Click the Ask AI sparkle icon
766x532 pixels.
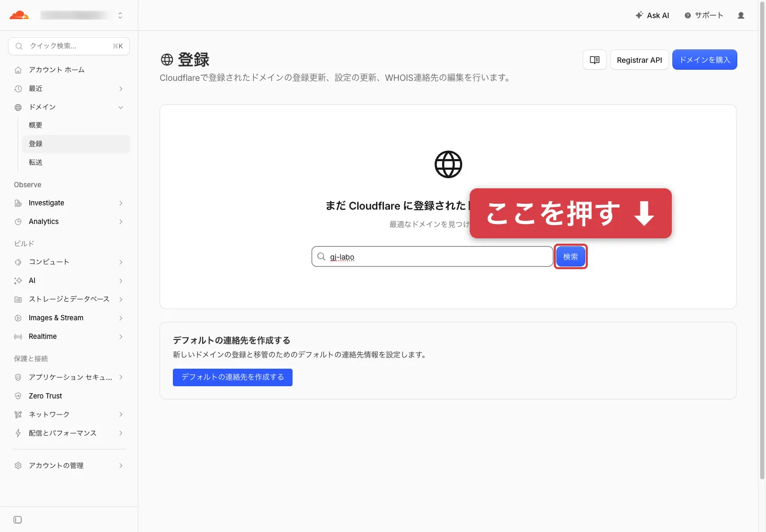pos(639,15)
